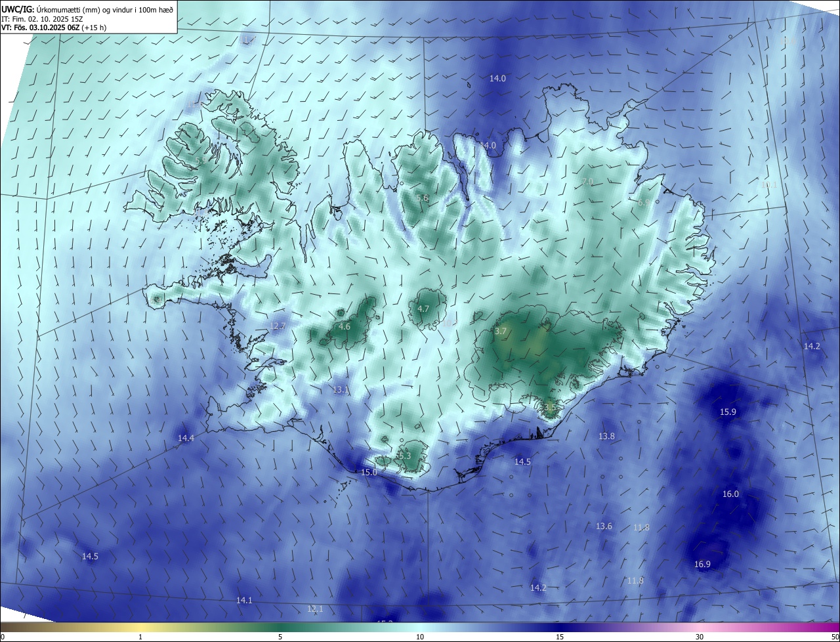Click the 14.4 value label off the southwest coast
The width and height of the screenshot is (840, 642).
point(186,438)
